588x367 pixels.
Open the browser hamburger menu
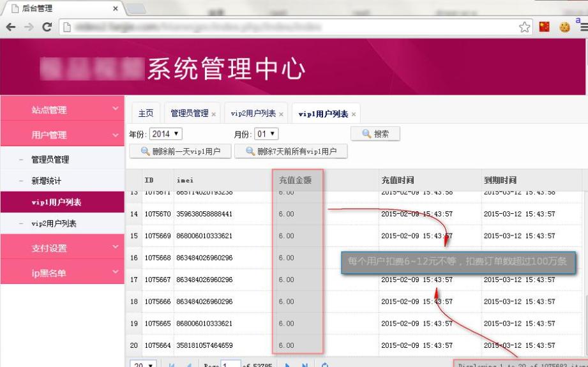coord(584,27)
